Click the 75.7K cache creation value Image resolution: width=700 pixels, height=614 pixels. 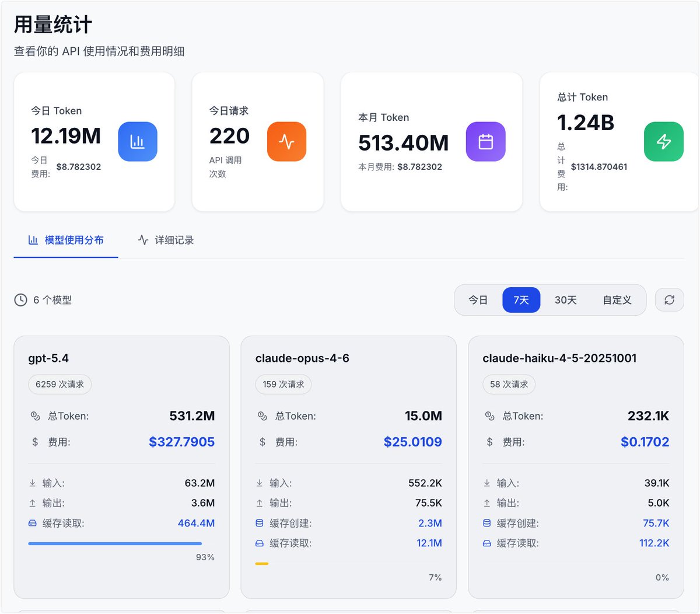pos(656,524)
